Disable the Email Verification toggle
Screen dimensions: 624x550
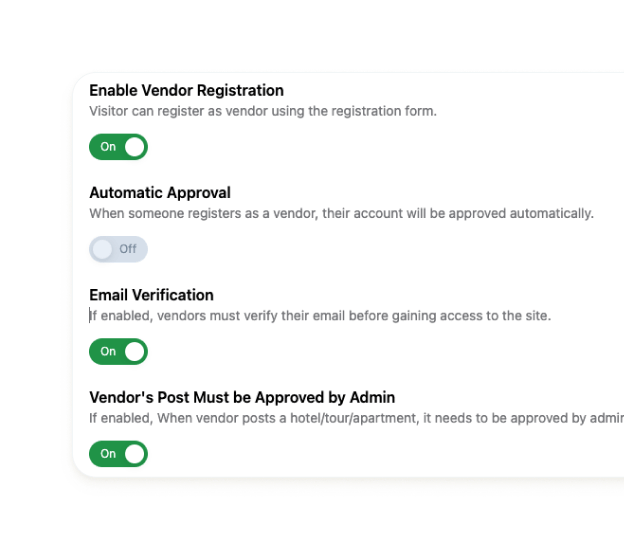118,351
